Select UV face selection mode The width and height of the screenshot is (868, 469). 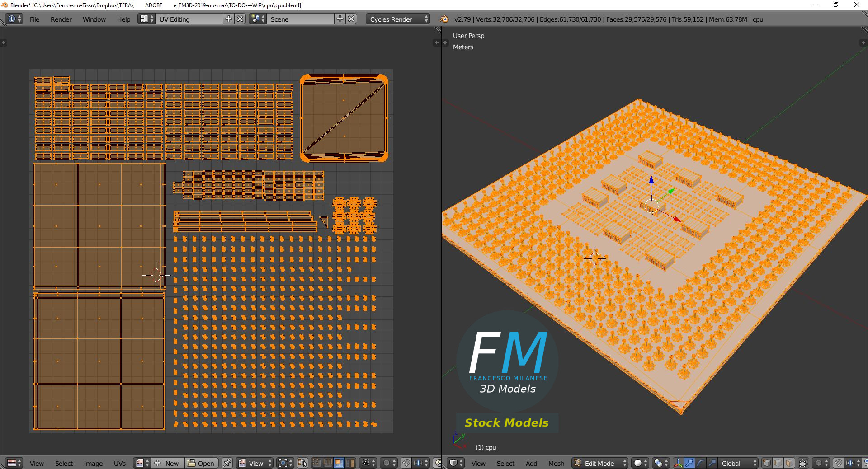click(x=339, y=463)
